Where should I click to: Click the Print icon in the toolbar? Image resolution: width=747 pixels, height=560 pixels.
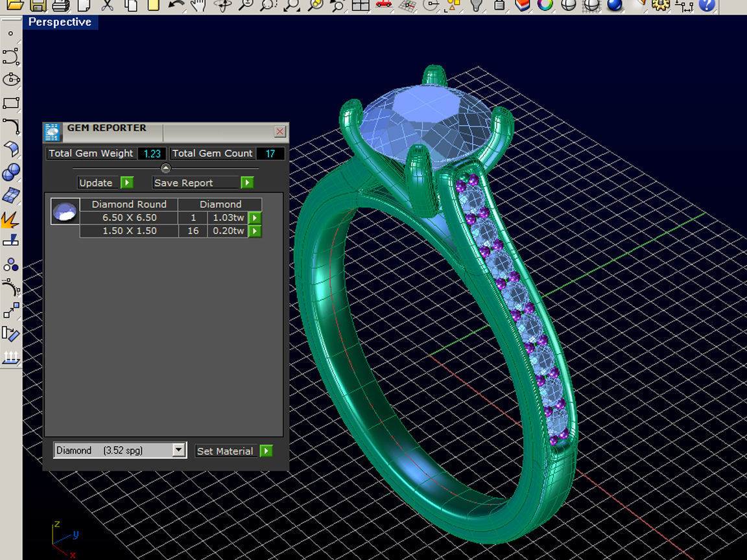(x=61, y=5)
